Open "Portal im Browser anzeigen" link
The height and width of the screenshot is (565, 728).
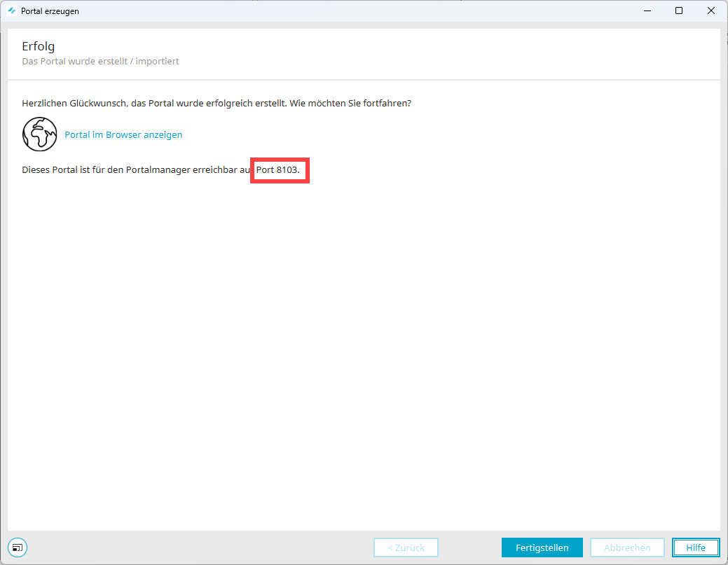point(123,135)
